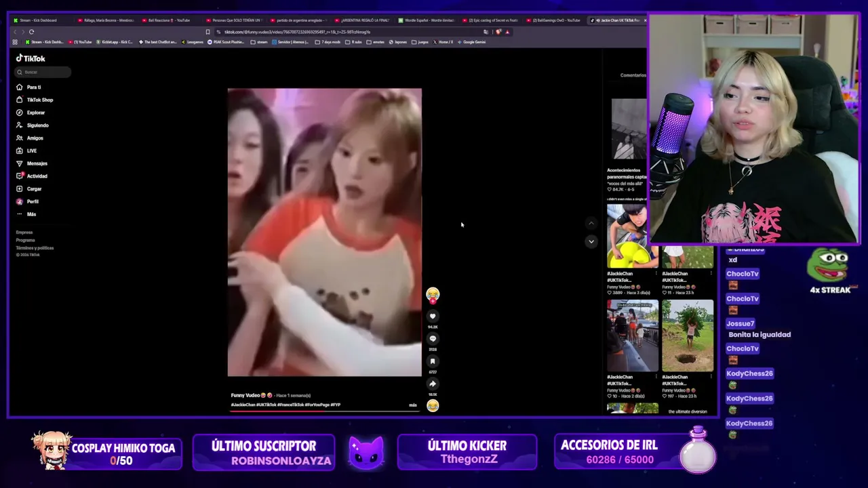
Task: Click the #FYP hashtag in caption
Action: (336, 405)
